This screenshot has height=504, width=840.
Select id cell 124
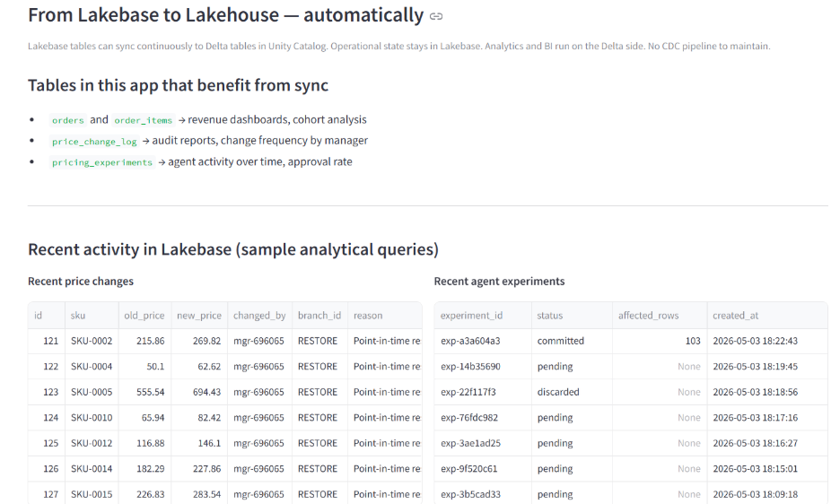pos(47,418)
